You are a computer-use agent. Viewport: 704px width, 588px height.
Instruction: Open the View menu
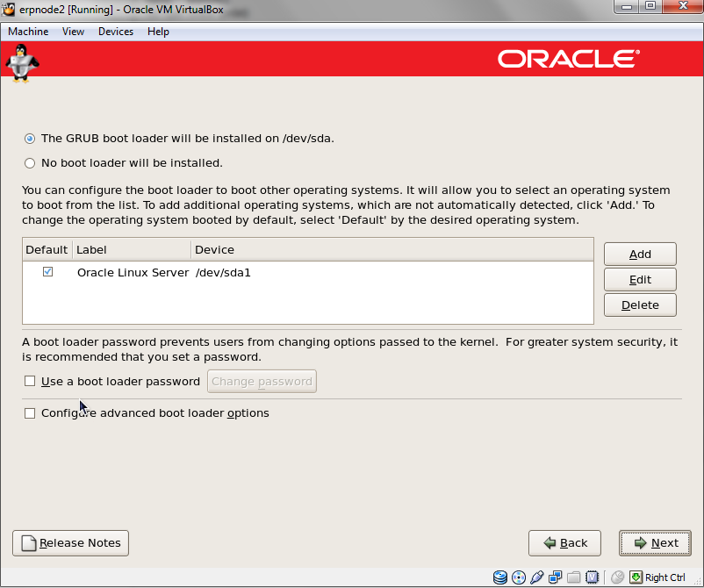click(73, 32)
